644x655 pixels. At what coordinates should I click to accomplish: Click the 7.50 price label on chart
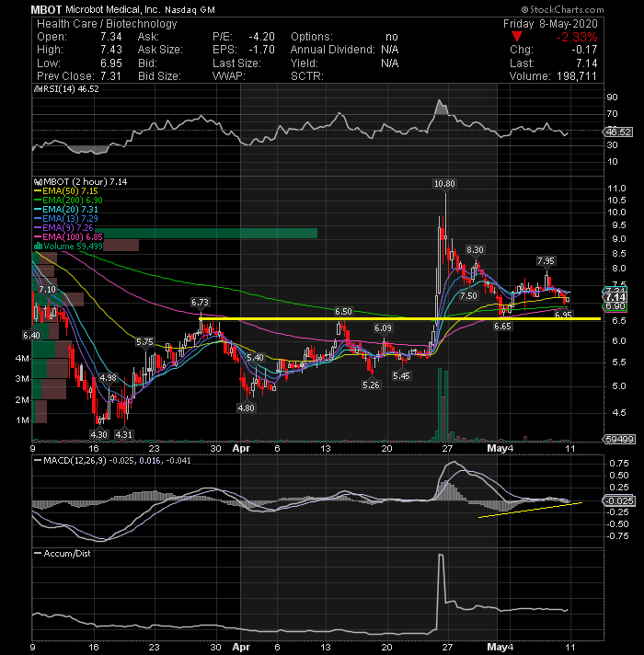pyautogui.click(x=468, y=295)
